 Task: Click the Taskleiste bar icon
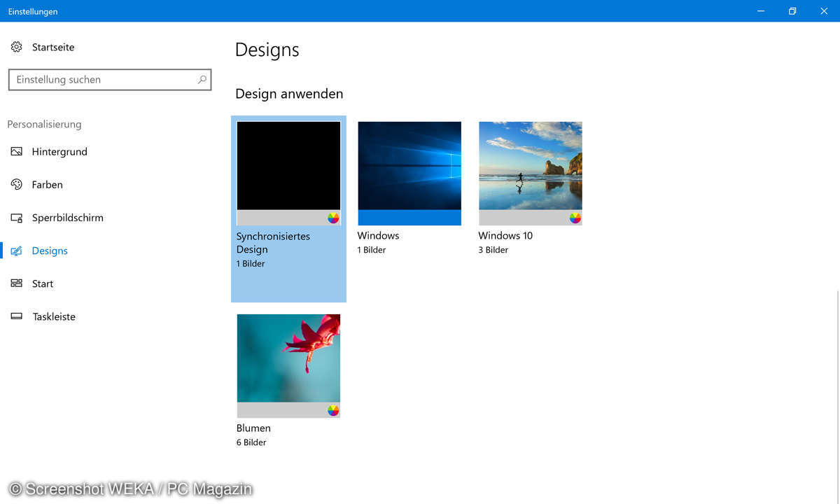pos(17,316)
